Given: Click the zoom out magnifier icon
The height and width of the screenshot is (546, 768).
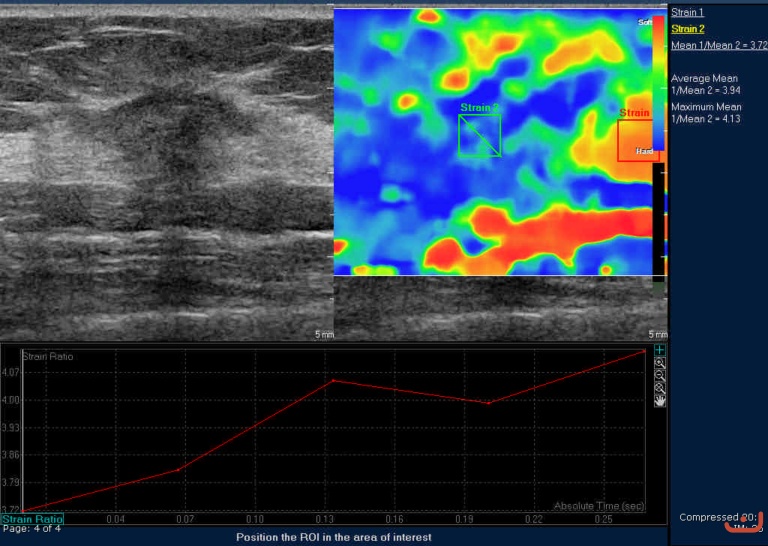Looking at the screenshot, I should pyautogui.click(x=659, y=375).
